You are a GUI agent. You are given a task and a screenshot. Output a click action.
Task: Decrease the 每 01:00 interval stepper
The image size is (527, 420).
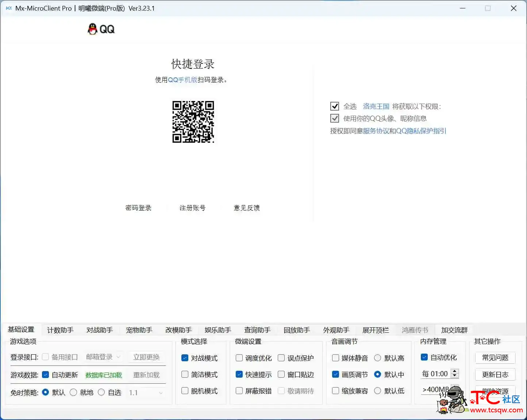coord(454,376)
